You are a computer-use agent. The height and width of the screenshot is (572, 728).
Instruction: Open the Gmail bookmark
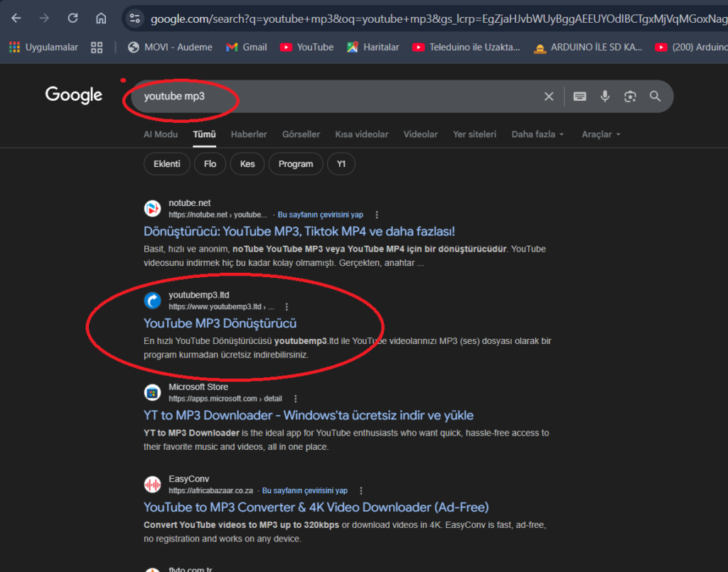click(x=246, y=47)
